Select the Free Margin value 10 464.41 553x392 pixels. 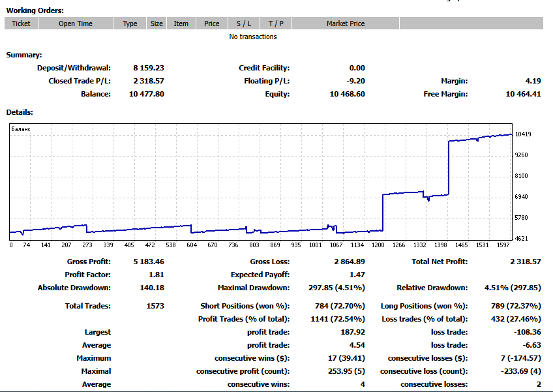coord(524,94)
